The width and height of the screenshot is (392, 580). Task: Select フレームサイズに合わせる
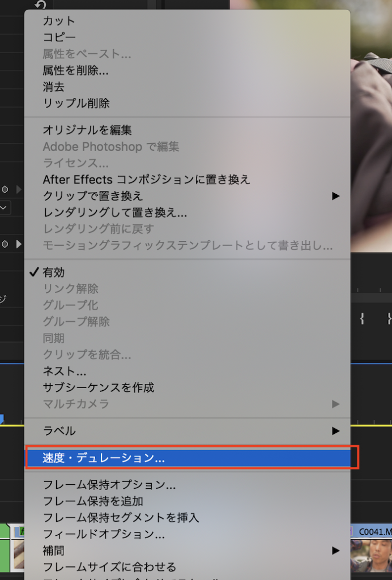click(x=188, y=566)
